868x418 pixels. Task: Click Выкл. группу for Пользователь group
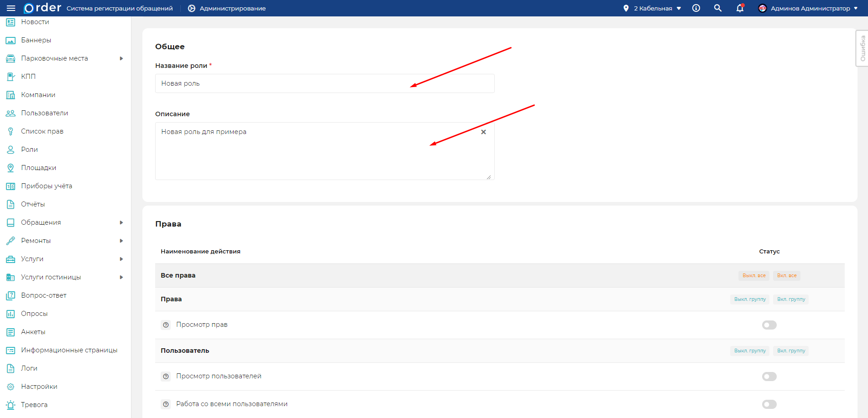(x=750, y=351)
